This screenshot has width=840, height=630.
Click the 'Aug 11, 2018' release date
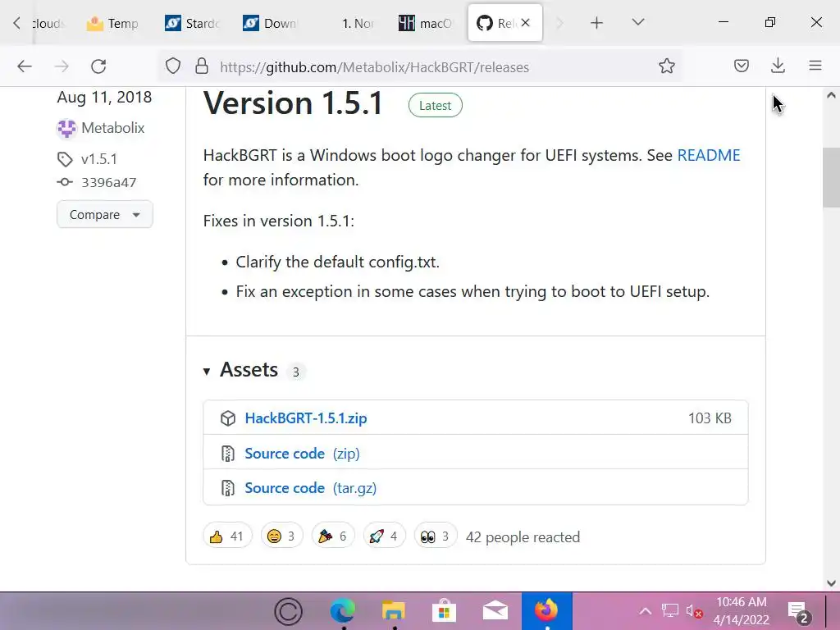pos(104,98)
